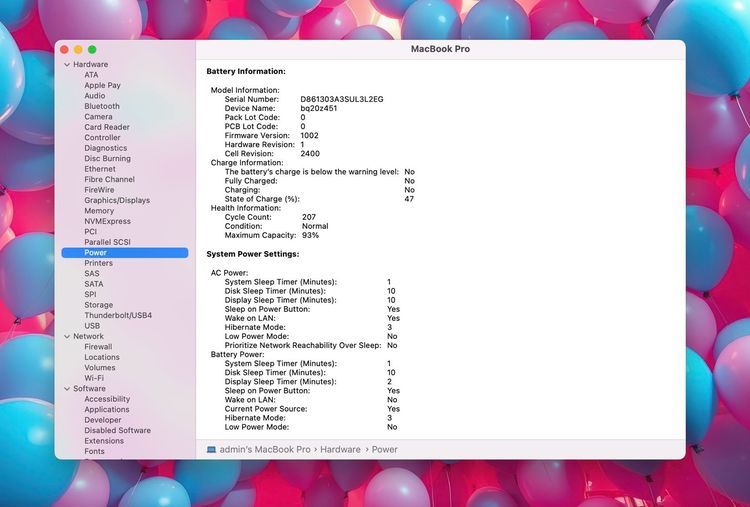Select SAS in the sidebar

point(92,274)
